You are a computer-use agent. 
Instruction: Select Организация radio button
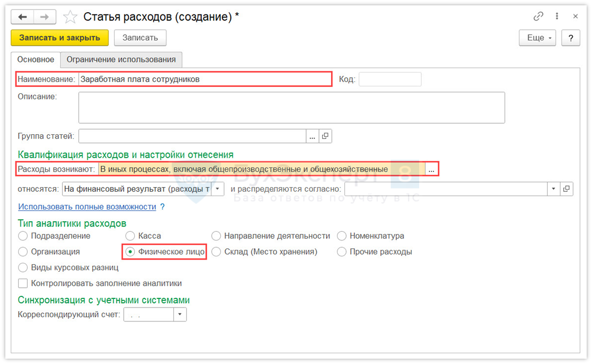pos(23,252)
